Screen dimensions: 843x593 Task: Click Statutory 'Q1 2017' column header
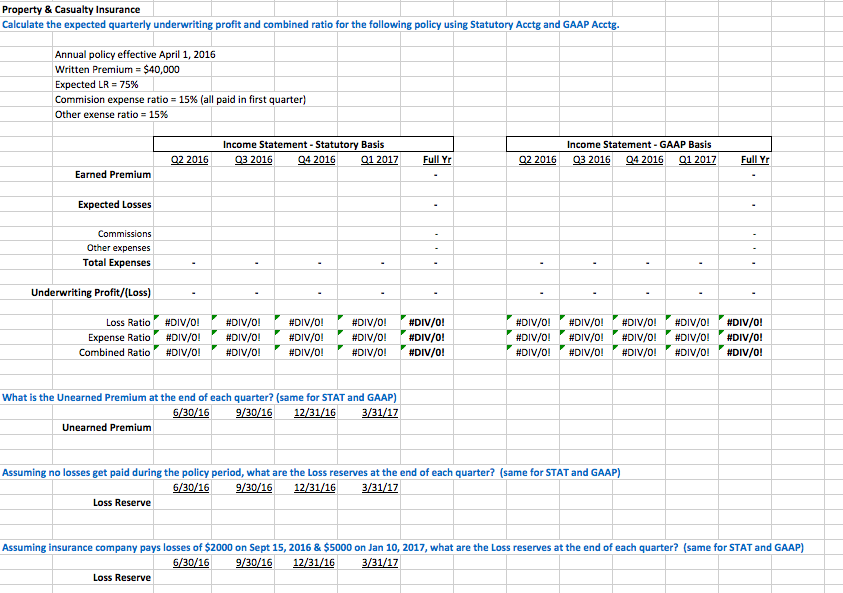[379, 160]
